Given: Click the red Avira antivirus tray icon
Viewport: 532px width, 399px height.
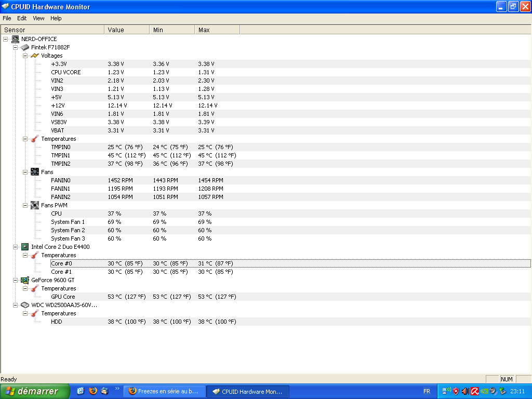Looking at the screenshot, I should coord(475,391).
